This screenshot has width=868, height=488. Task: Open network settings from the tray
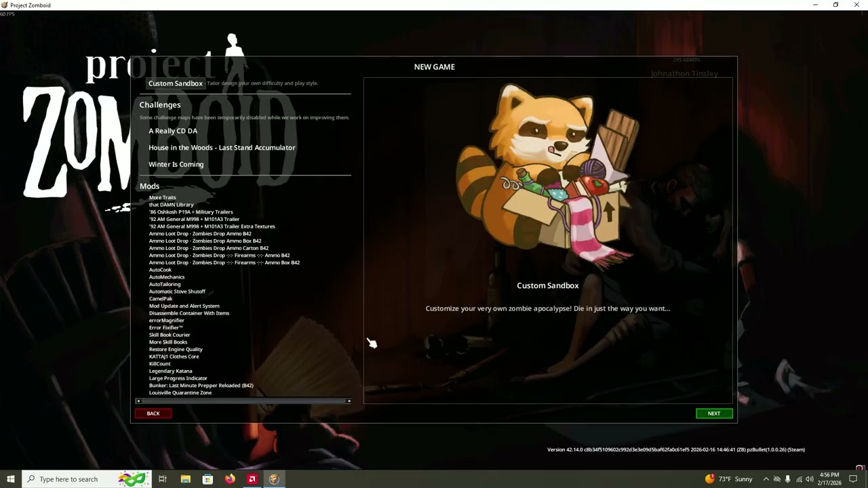pos(799,479)
